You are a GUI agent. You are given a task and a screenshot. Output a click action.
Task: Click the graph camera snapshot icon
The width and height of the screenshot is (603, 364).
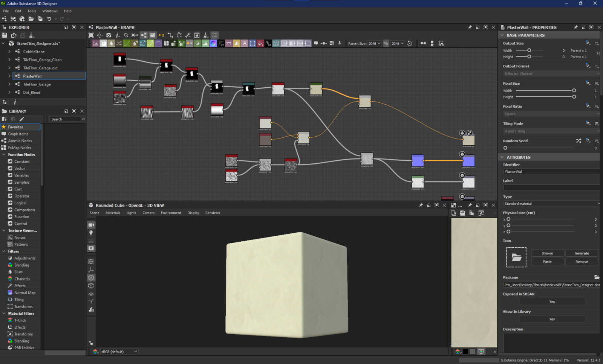(x=109, y=35)
